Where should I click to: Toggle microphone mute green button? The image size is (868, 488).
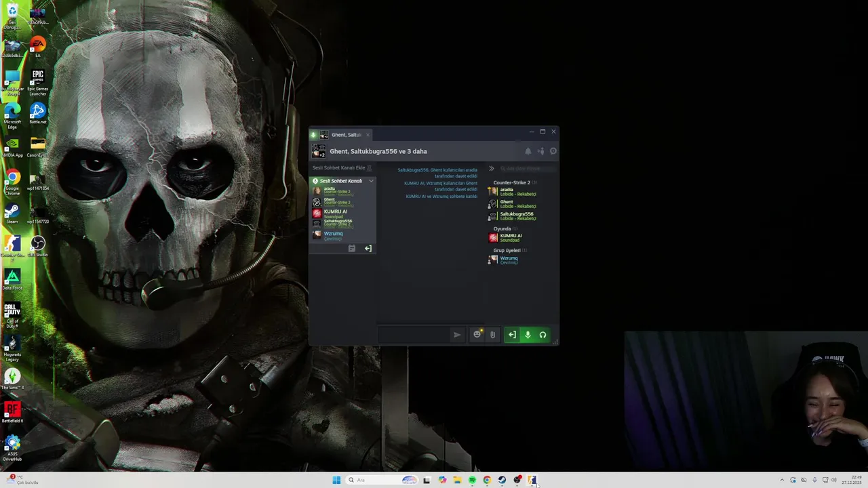[528, 334]
